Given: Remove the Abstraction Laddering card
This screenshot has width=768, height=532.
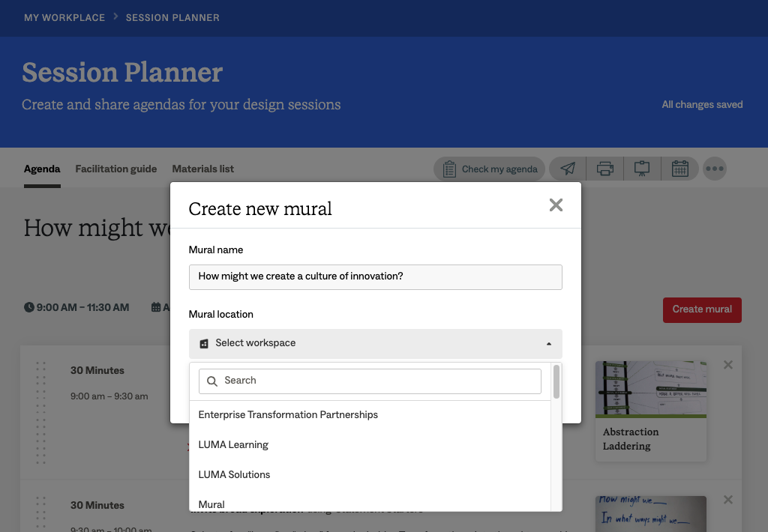Looking at the screenshot, I should click(727, 365).
